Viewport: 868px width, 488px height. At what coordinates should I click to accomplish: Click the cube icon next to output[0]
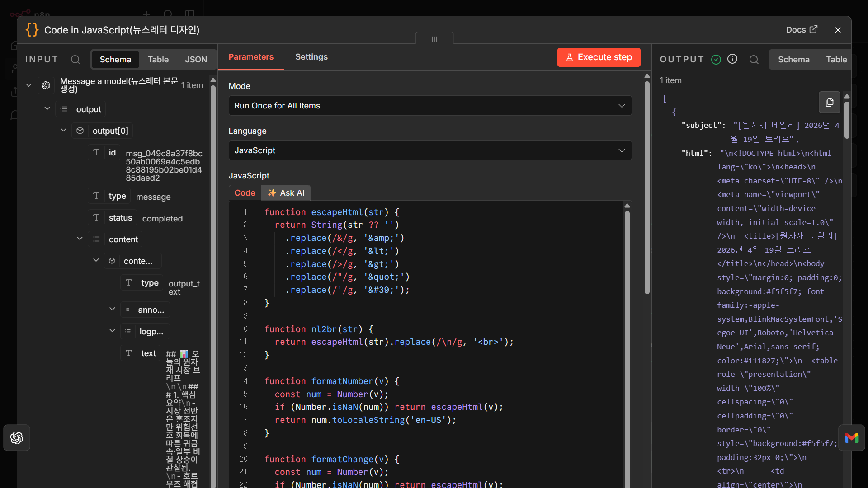click(80, 131)
